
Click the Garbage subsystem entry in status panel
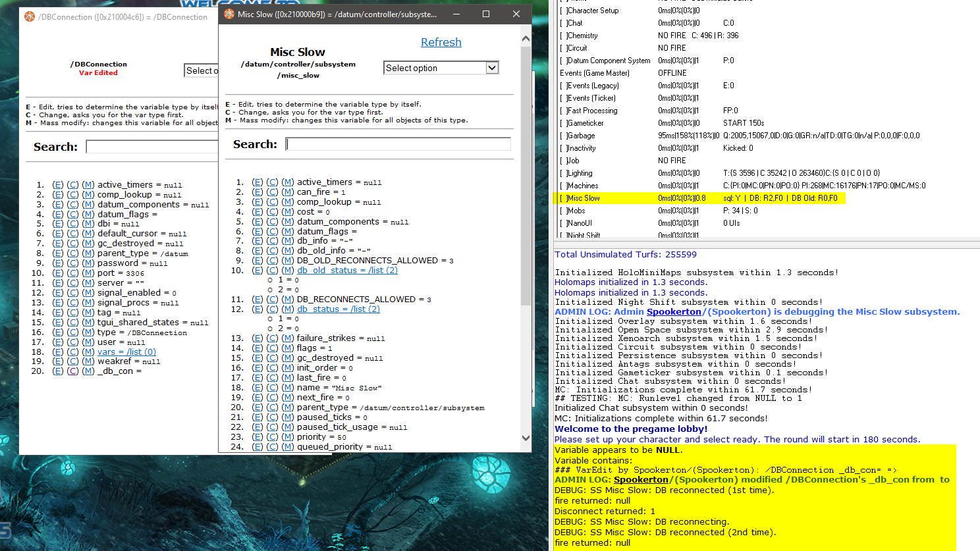(580, 136)
